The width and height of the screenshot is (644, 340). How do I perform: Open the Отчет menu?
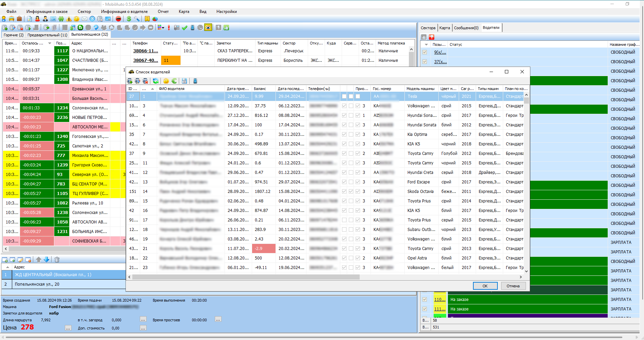(x=163, y=12)
